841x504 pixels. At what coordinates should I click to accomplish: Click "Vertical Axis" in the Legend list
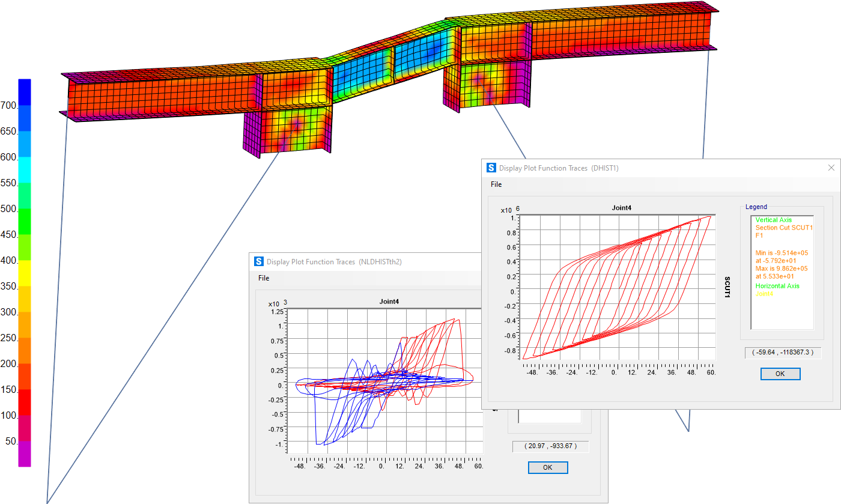pos(774,220)
